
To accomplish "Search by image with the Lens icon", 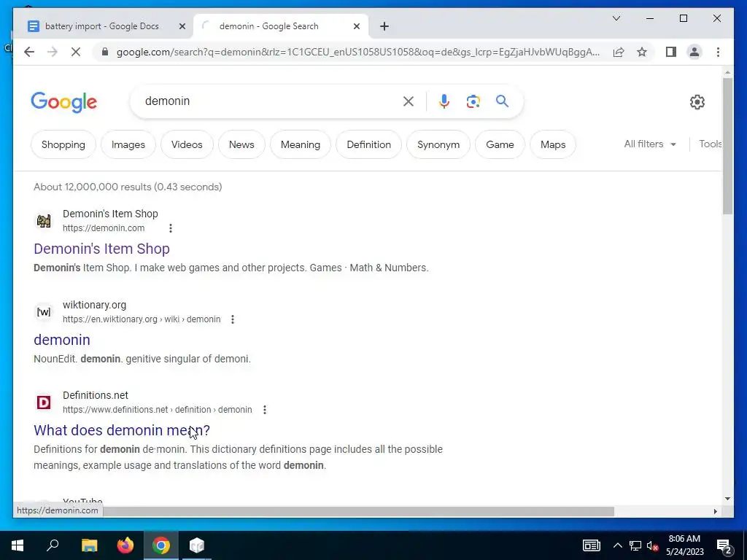I will coord(473,101).
